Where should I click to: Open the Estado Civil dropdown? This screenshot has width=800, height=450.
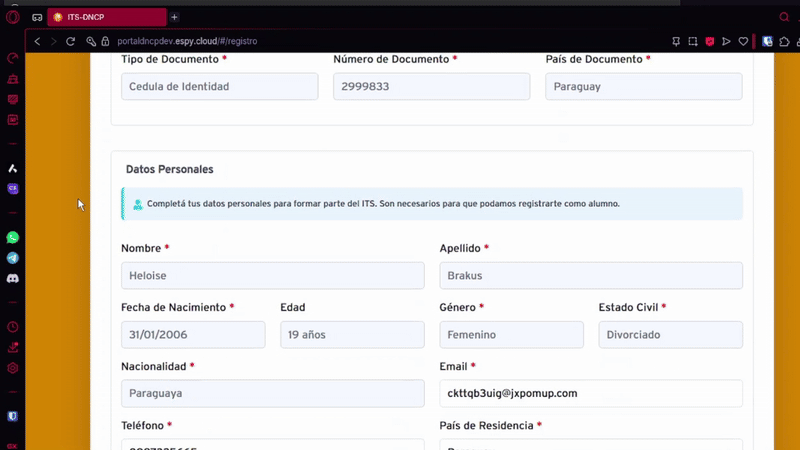coord(670,335)
